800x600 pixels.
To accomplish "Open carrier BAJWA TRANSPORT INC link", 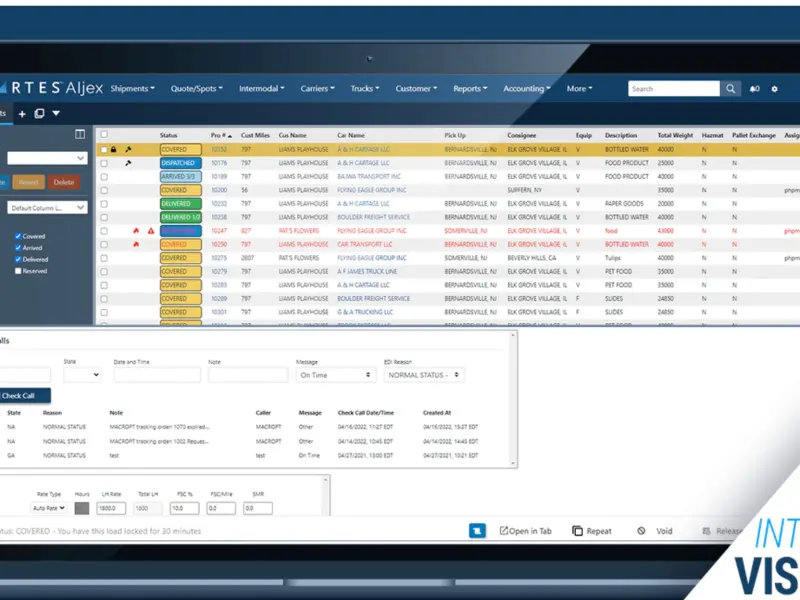I will click(369, 177).
